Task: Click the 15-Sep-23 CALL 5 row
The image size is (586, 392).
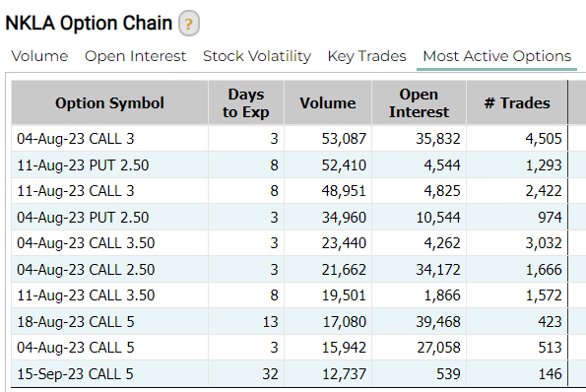Action: point(290,373)
